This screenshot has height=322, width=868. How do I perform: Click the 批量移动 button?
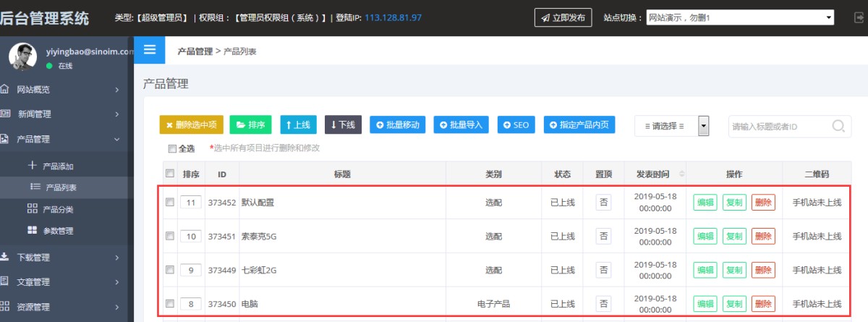point(398,124)
